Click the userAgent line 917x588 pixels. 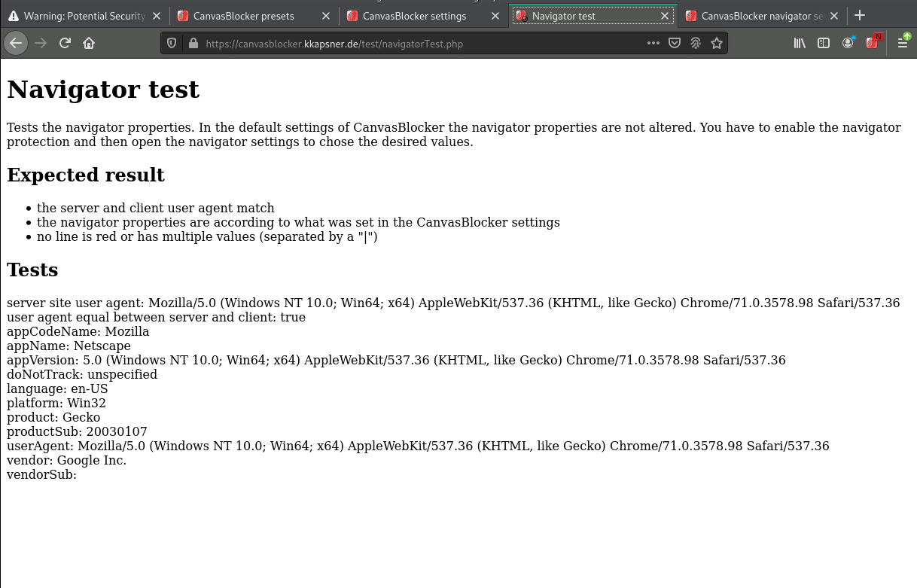tap(418, 446)
